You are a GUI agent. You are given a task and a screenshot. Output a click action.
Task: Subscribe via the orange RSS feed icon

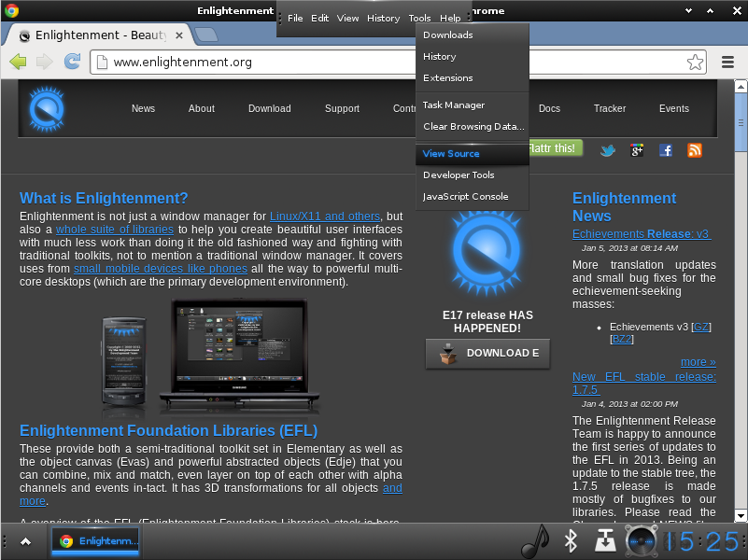click(694, 149)
